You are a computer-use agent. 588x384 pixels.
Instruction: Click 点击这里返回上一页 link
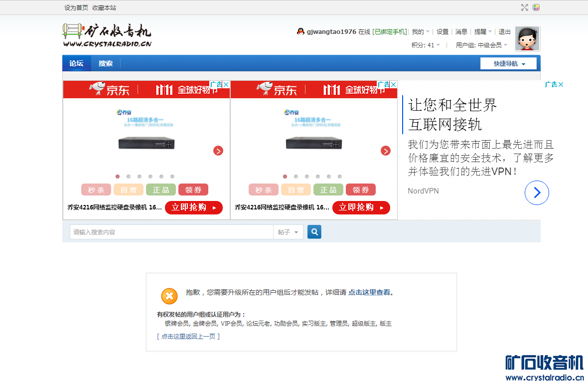[188, 336]
